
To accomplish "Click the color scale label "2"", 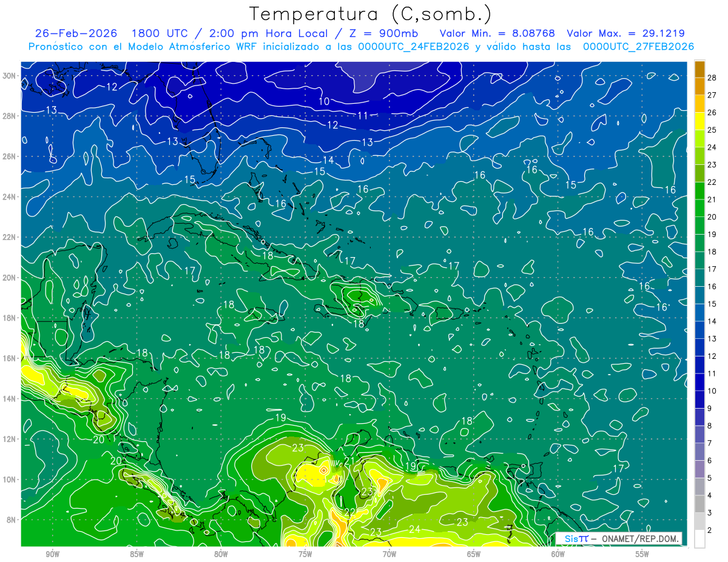I will [709, 530].
